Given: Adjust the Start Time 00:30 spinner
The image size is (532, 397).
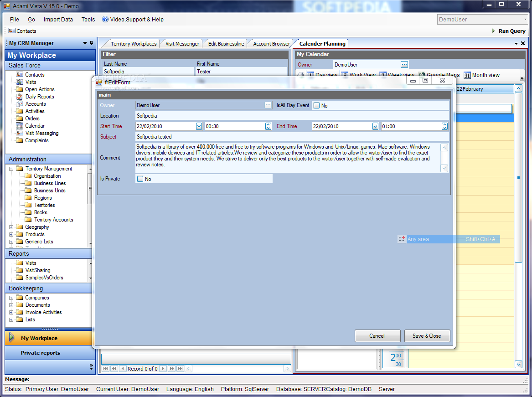Looking at the screenshot, I should click(x=268, y=126).
